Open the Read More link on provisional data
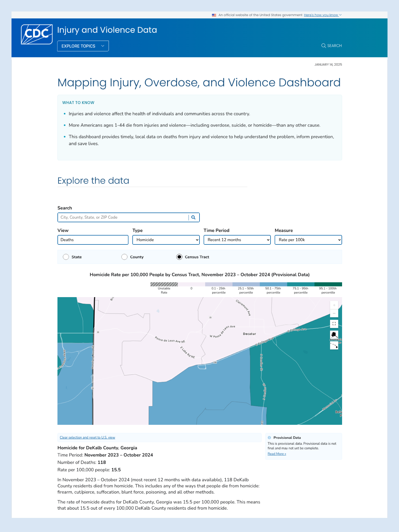Viewport: 399px width, 532px height. 277,454
